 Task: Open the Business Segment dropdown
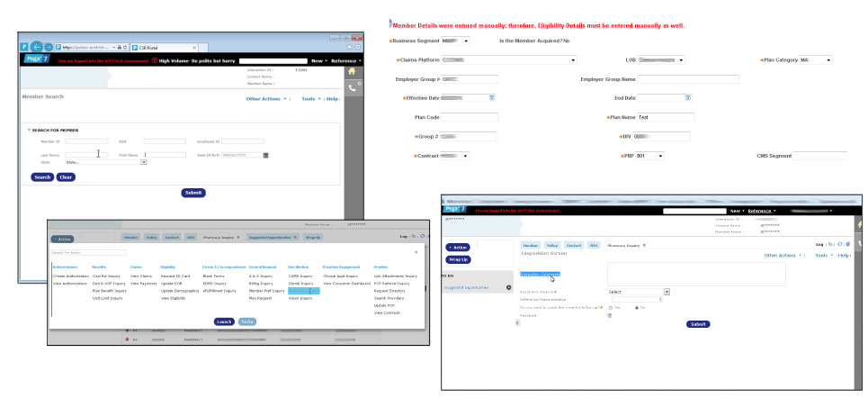[455, 41]
